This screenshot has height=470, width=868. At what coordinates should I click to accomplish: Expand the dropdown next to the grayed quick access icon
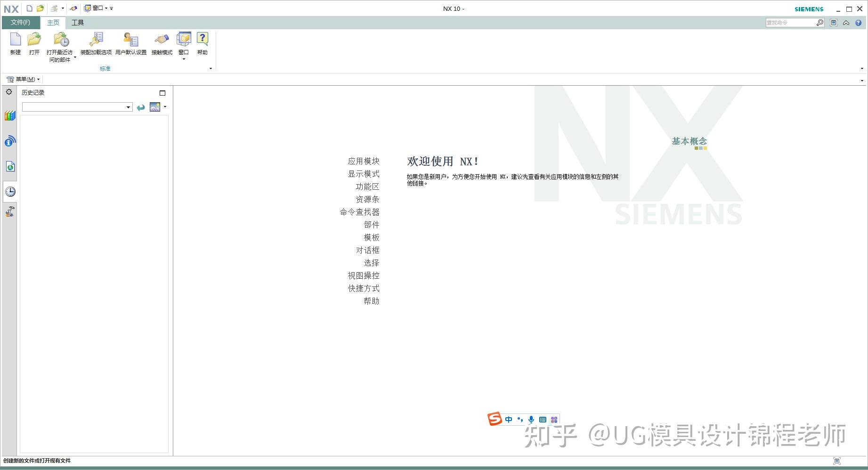pyautogui.click(x=63, y=8)
